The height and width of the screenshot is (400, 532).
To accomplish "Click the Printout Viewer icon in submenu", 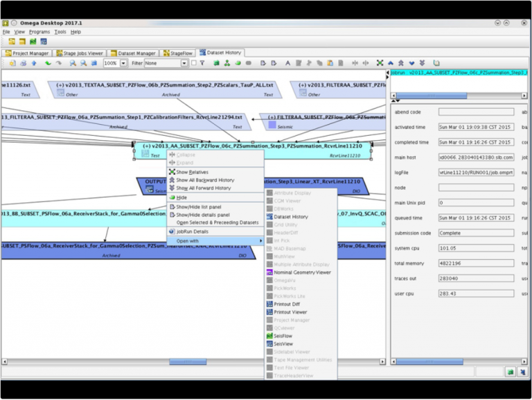I will (269, 313).
